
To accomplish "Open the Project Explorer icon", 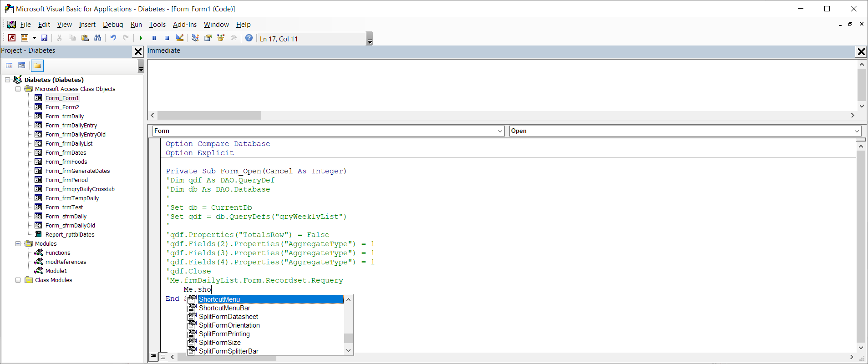I will click(195, 38).
